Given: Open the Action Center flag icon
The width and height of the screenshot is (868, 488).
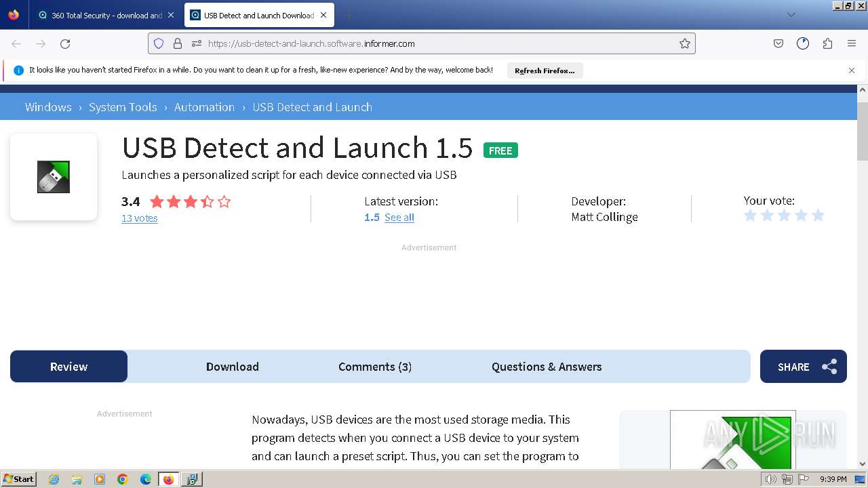Looking at the screenshot, I should coord(804,479).
